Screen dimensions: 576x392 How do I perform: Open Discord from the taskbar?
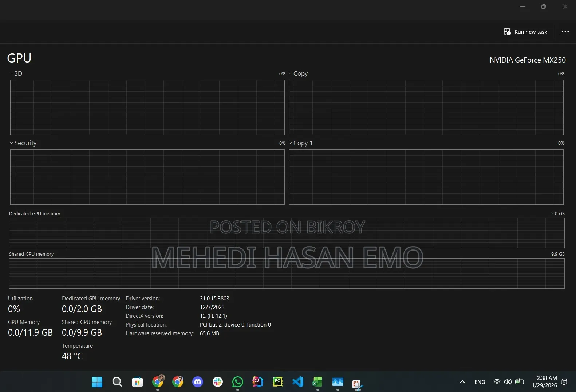198,382
